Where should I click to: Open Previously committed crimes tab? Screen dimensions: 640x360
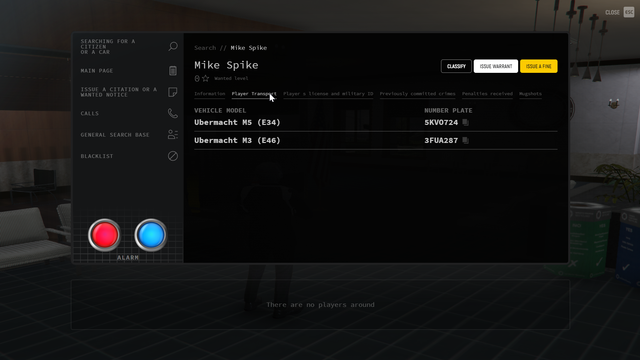(x=417, y=94)
